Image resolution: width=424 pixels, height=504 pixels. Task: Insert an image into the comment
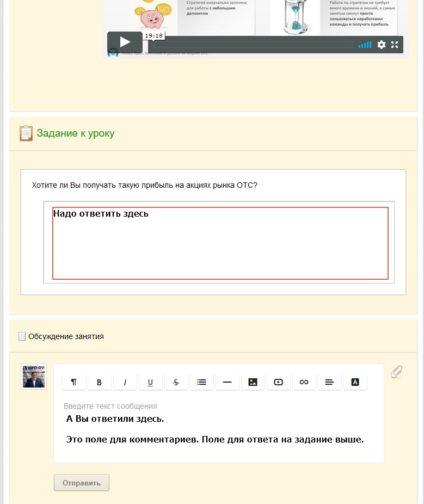pos(253,382)
